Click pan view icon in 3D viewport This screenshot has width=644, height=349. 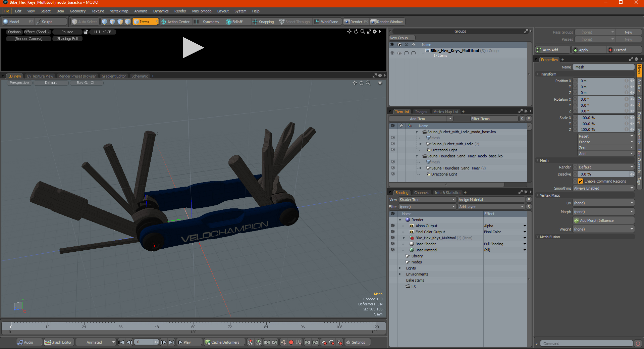(x=355, y=83)
